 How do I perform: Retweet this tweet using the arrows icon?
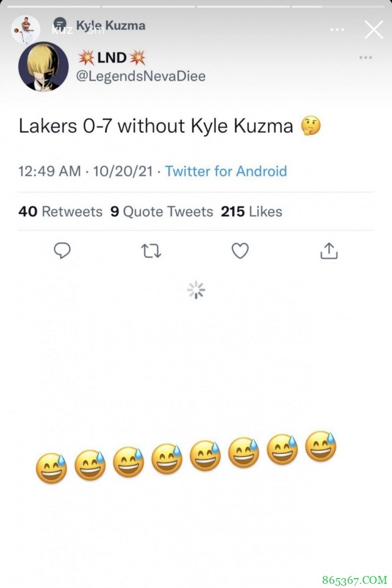click(152, 251)
